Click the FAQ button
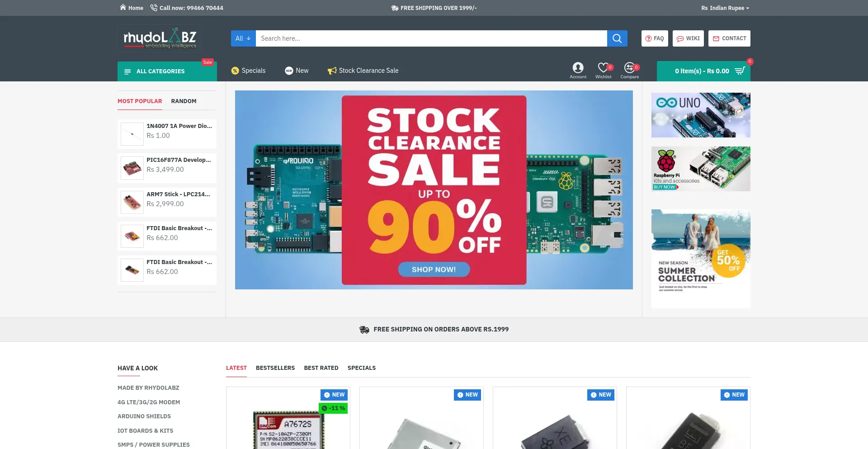 click(x=655, y=38)
